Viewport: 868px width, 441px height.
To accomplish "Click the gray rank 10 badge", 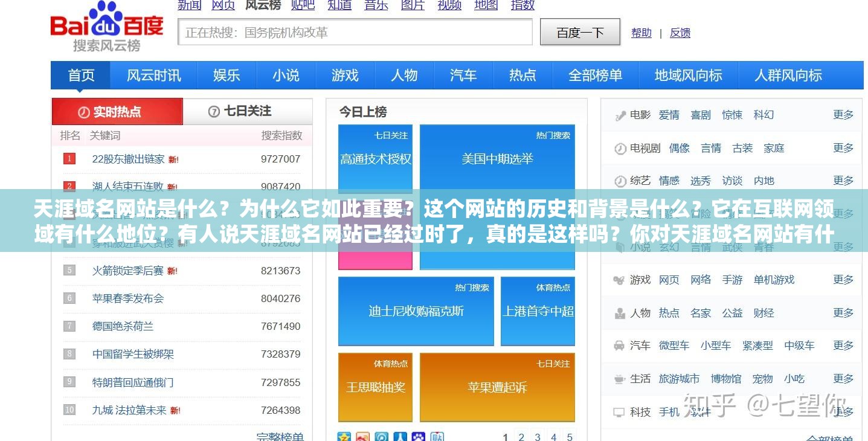I will pyautogui.click(x=69, y=410).
